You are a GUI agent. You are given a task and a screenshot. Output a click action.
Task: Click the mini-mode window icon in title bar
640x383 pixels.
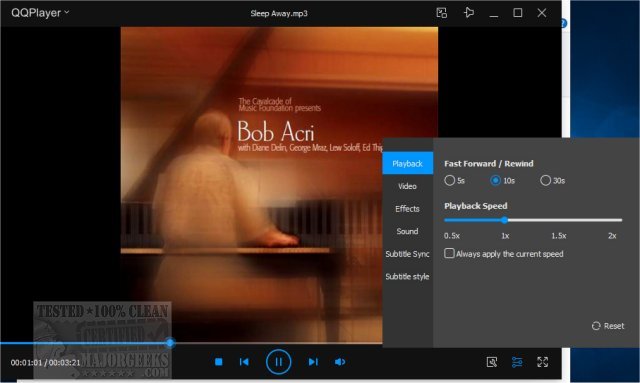pyautogui.click(x=442, y=13)
